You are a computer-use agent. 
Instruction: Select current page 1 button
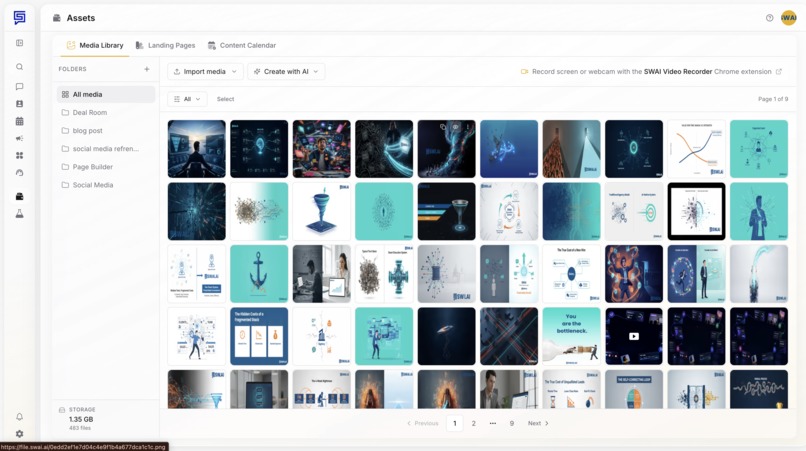click(454, 423)
